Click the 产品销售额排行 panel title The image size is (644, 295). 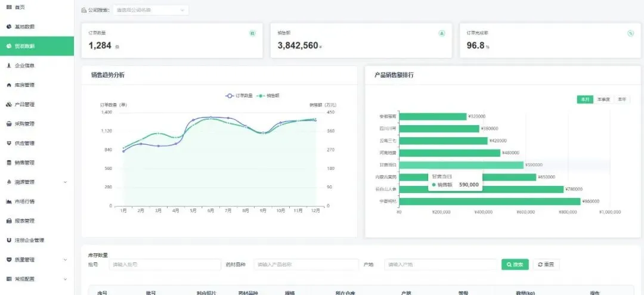click(394, 76)
